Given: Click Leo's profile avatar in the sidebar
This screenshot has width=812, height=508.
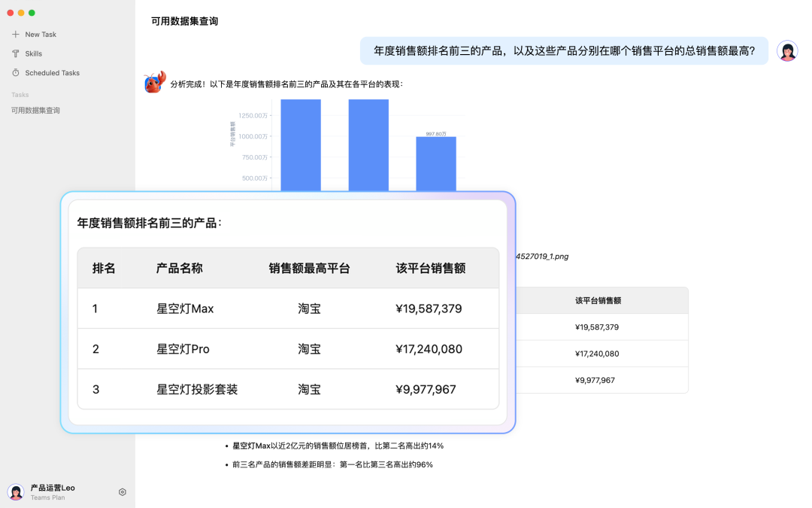Looking at the screenshot, I should point(17,490).
